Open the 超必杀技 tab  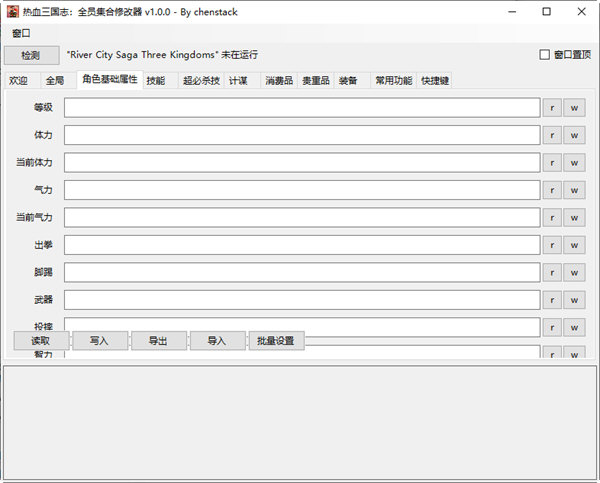click(201, 80)
